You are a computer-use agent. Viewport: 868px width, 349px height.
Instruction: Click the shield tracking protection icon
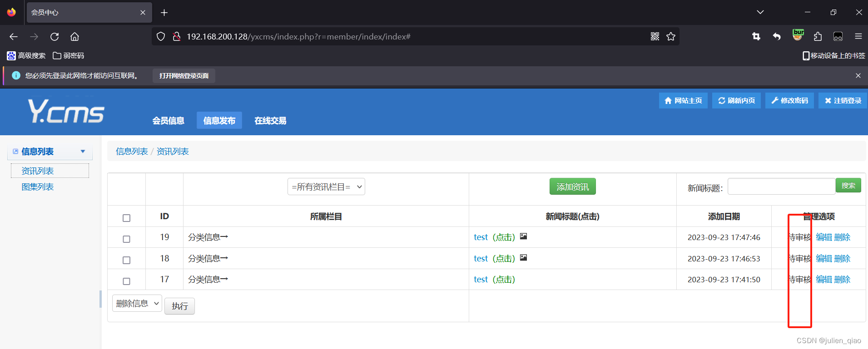coord(161,37)
